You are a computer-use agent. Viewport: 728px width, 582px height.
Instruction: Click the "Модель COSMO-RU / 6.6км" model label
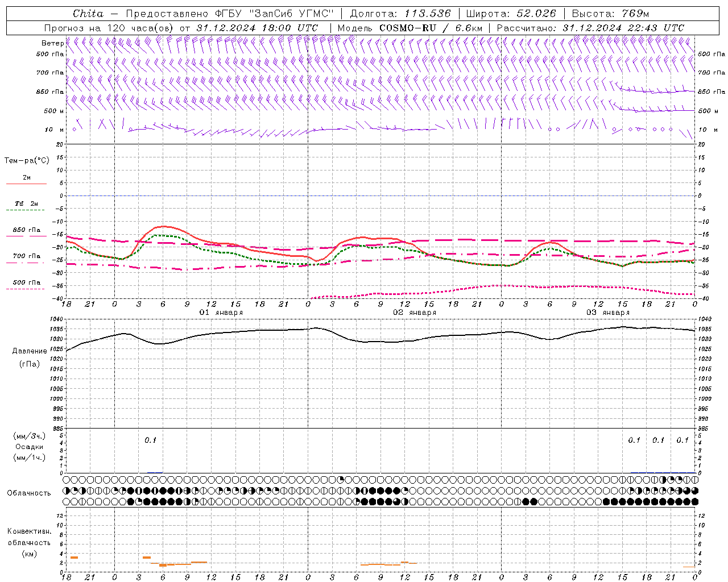pyautogui.click(x=410, y=28)
